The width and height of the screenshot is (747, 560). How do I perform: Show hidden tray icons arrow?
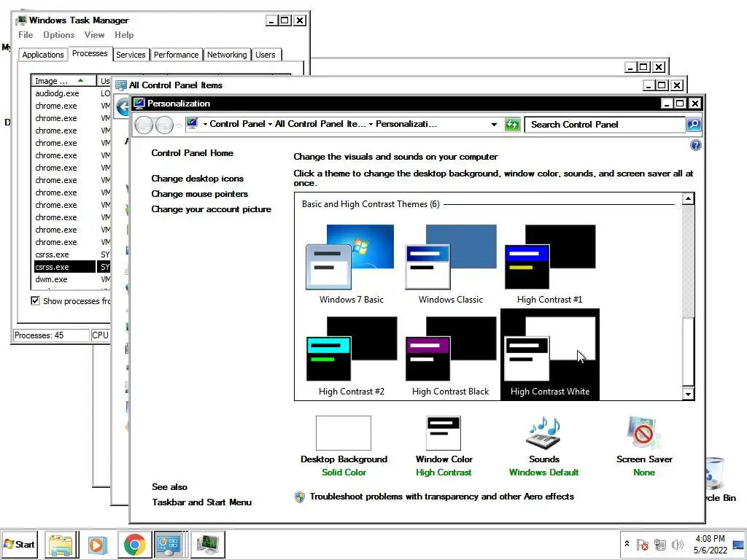click(627, 544)
